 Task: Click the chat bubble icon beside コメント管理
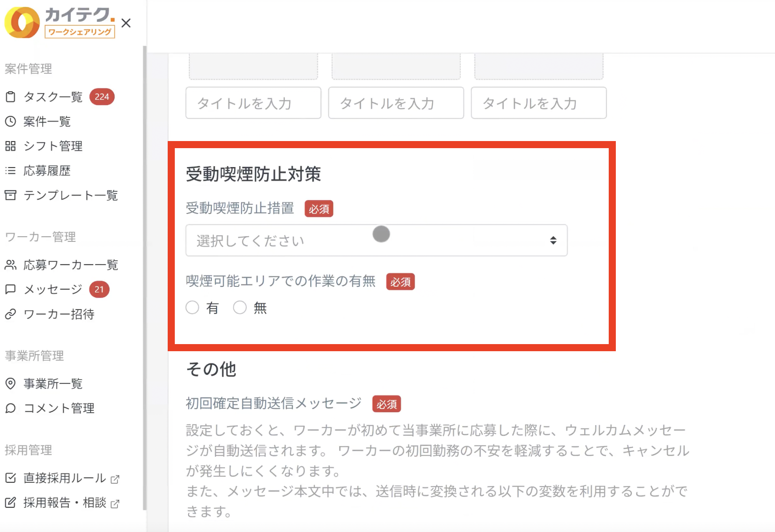pyautogui.click(x=10, y=408)
